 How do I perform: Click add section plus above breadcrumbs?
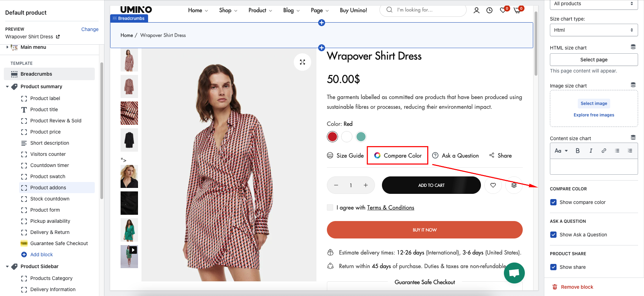[322, 23]
